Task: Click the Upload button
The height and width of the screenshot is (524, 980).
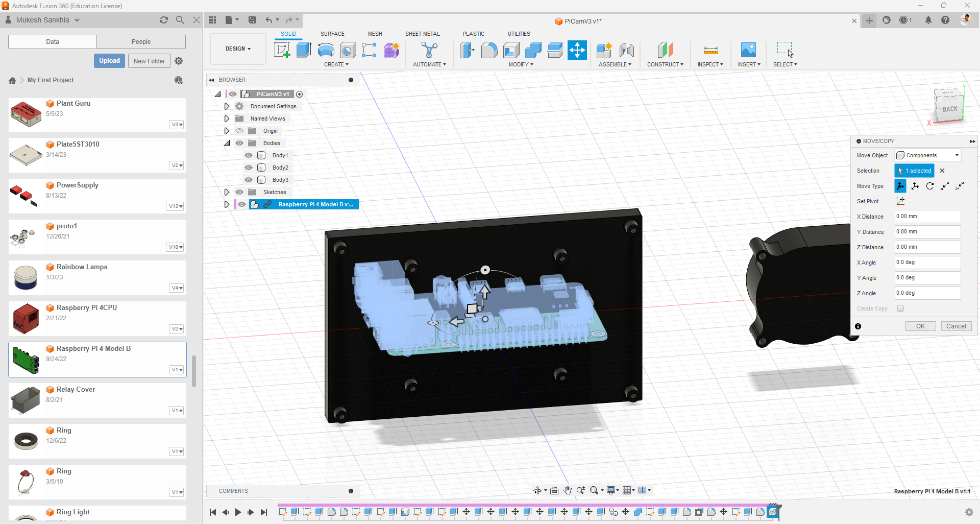Action: click(109, 61)
